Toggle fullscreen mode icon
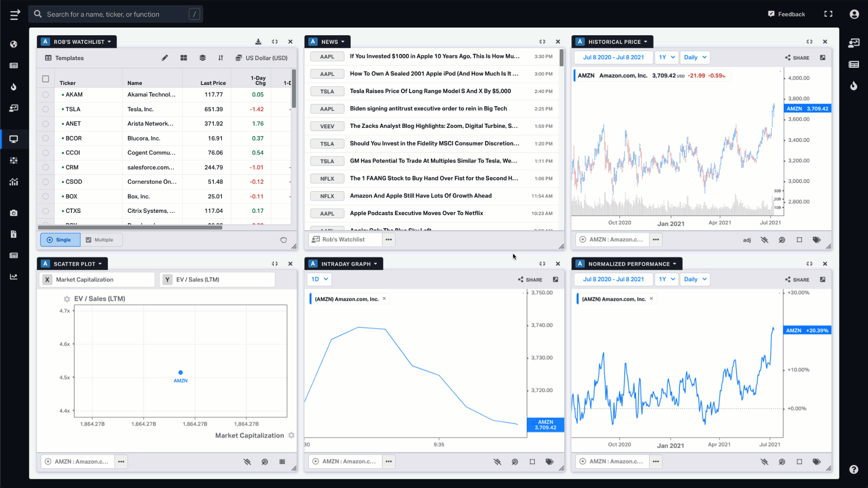Screen dimensions: 868x488 tap(828, 14)
